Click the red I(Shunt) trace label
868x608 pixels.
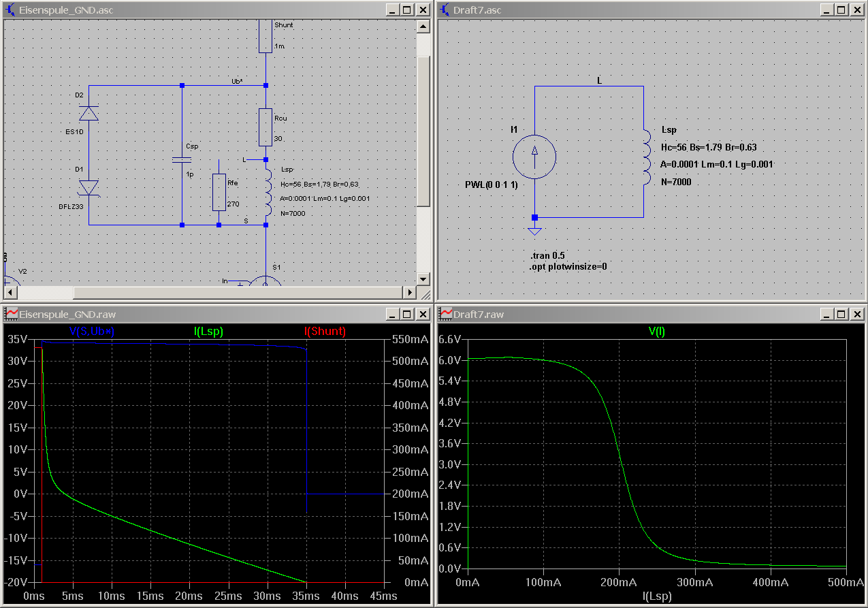coord(325,332)
